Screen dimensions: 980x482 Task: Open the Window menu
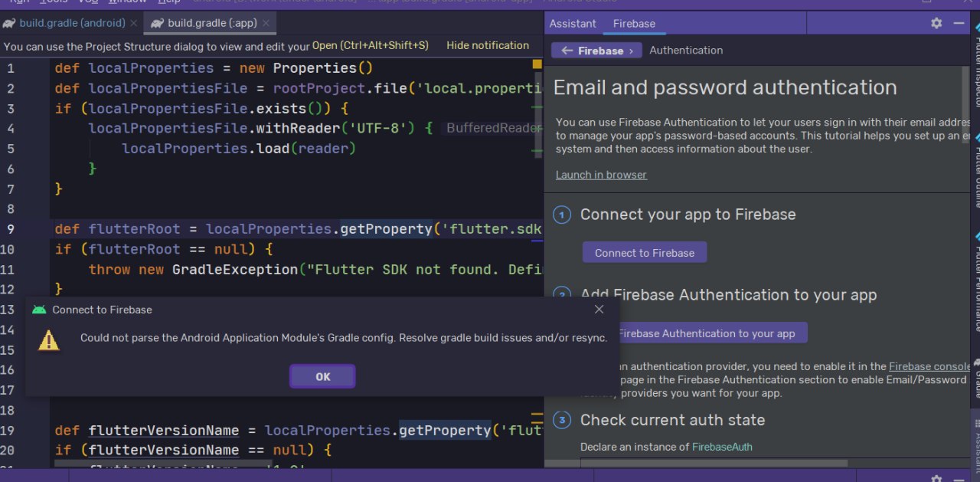[128, 2]
